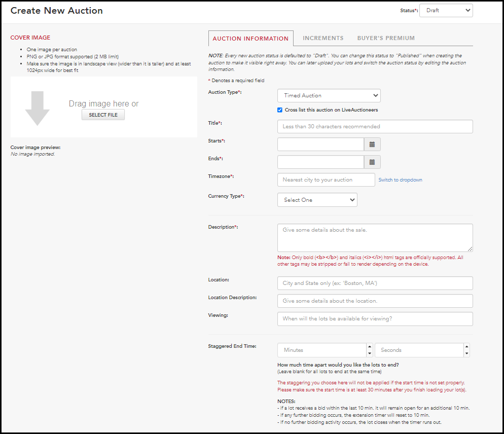Click into the Description text area
Screen dimensions: 504x434
[375, 238]
